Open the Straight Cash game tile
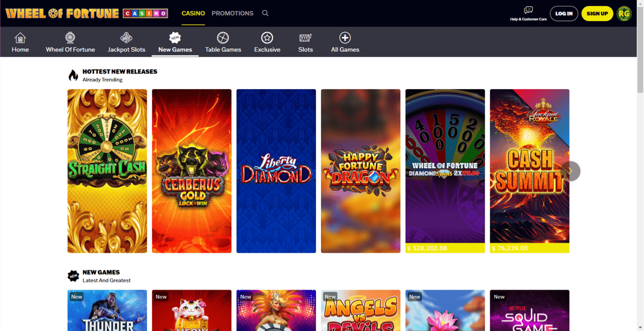Image resolution: width=644 pixels, height=331 pixels. 107,171
